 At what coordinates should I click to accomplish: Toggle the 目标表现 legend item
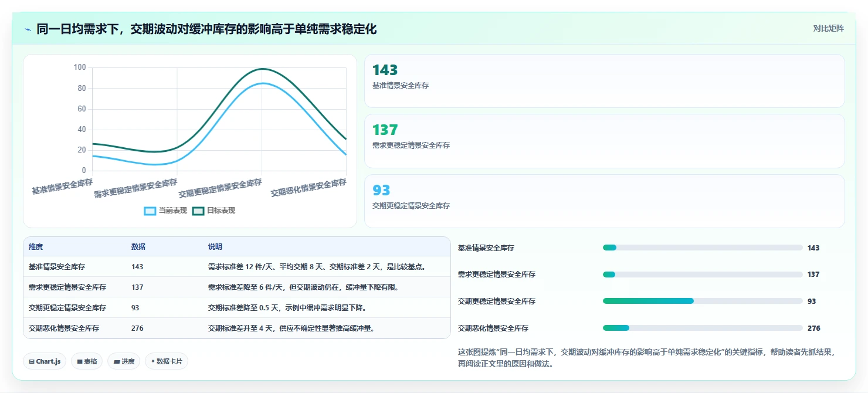pos(214,211)
